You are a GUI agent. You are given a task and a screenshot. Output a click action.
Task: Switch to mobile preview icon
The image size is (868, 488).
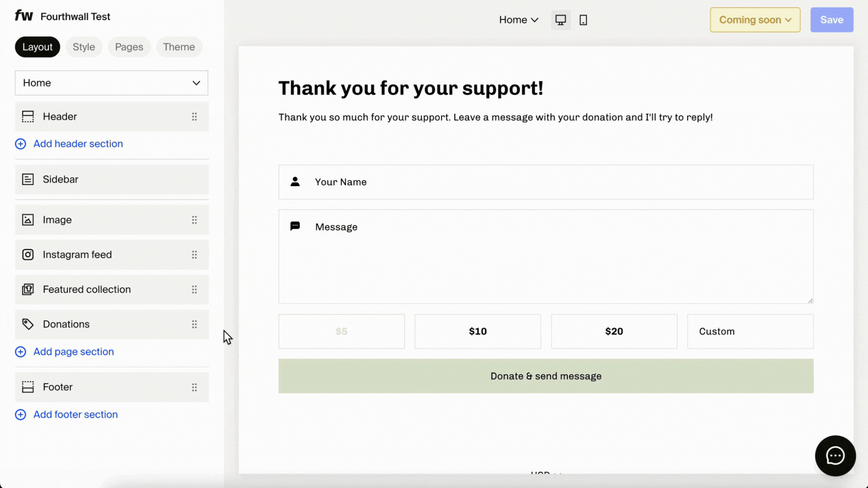pyautogui.click(x=583, y=20)
